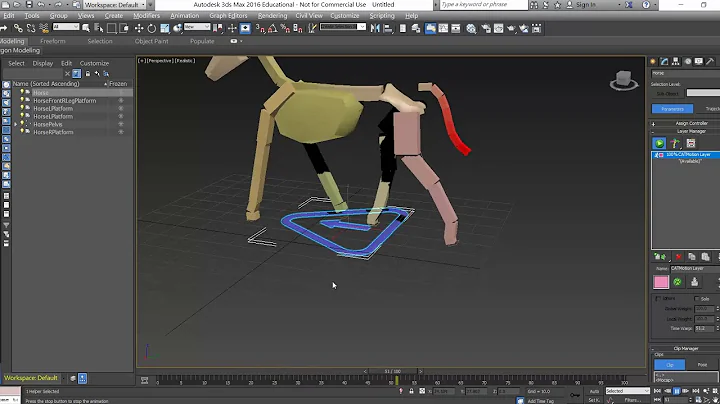
Task: Click the Selection Lock toggle icon
Action: click(411, 391)
